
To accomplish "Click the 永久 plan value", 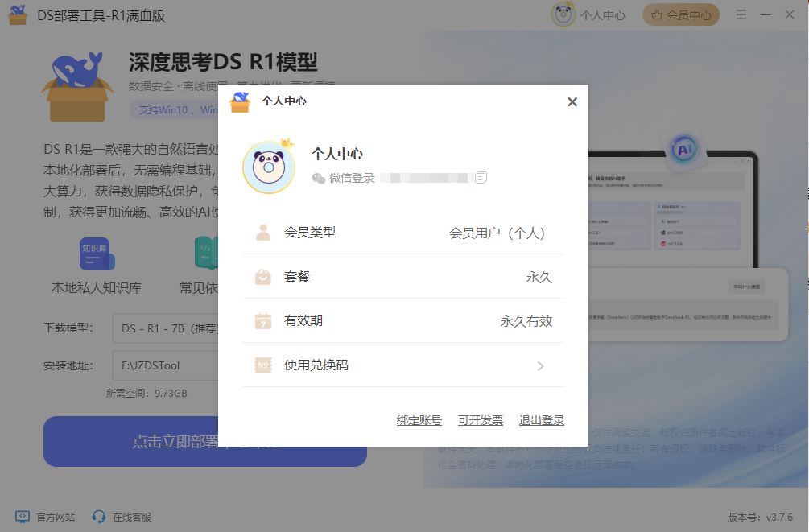I will 539,278.
